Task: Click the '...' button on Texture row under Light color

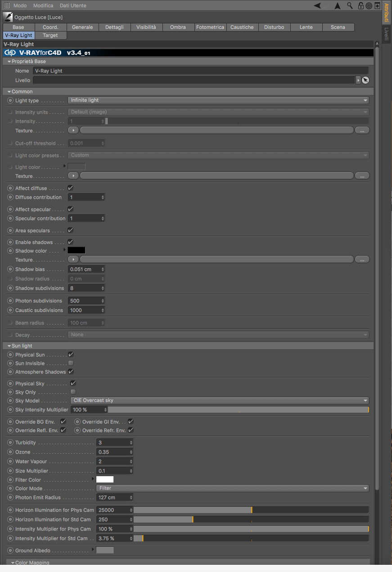Action: pyautogui.click(x=362, y=176)
